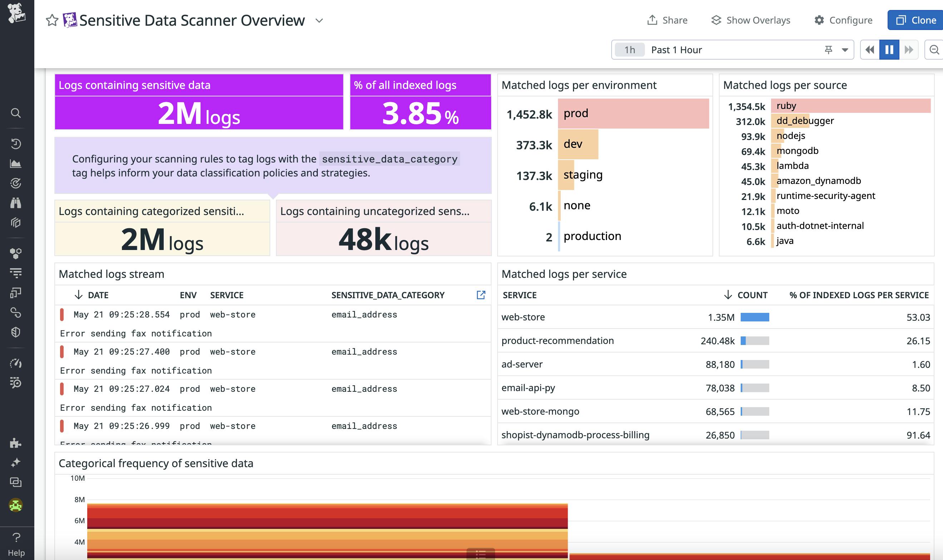Open the Dashboards icon in the sidebar
The width and height of the screenshot is (943, 560).
[x=15, y=292]
